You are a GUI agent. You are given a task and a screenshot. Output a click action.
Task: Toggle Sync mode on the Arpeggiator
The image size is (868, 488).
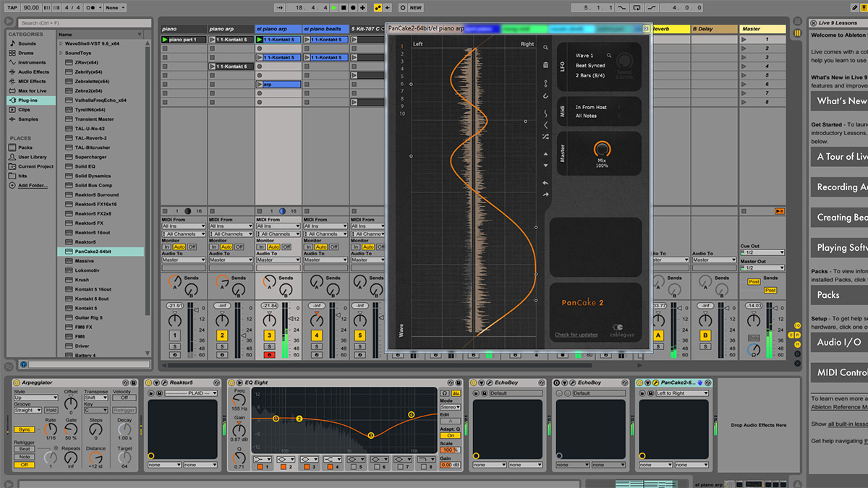click(x=25, y=428)
